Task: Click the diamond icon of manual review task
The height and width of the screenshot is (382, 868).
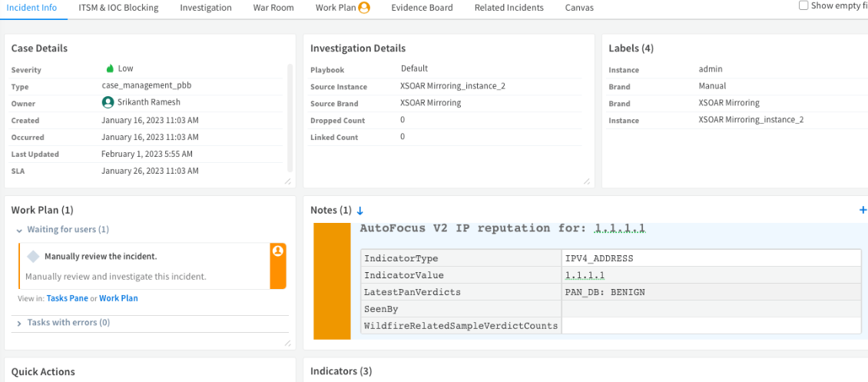Action: 33,256
